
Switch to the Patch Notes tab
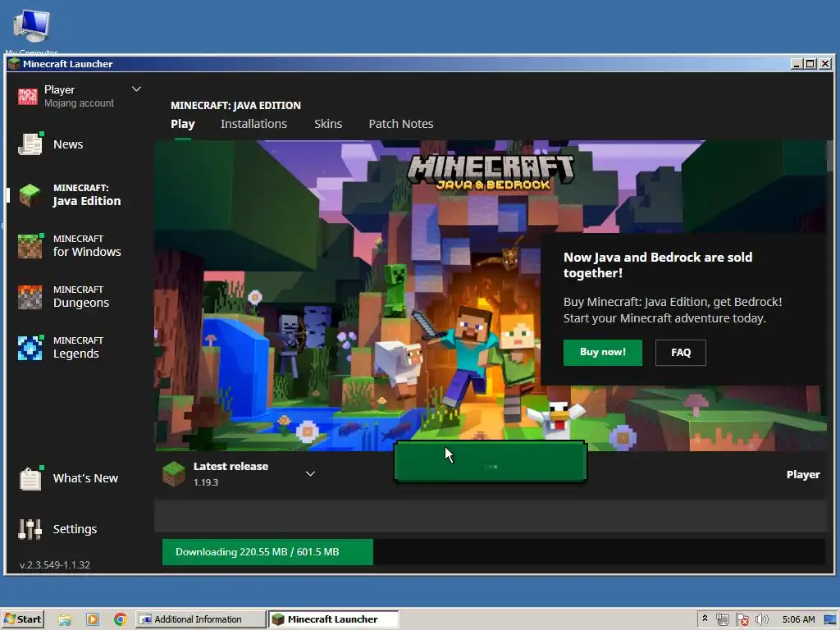coord(400,124)
